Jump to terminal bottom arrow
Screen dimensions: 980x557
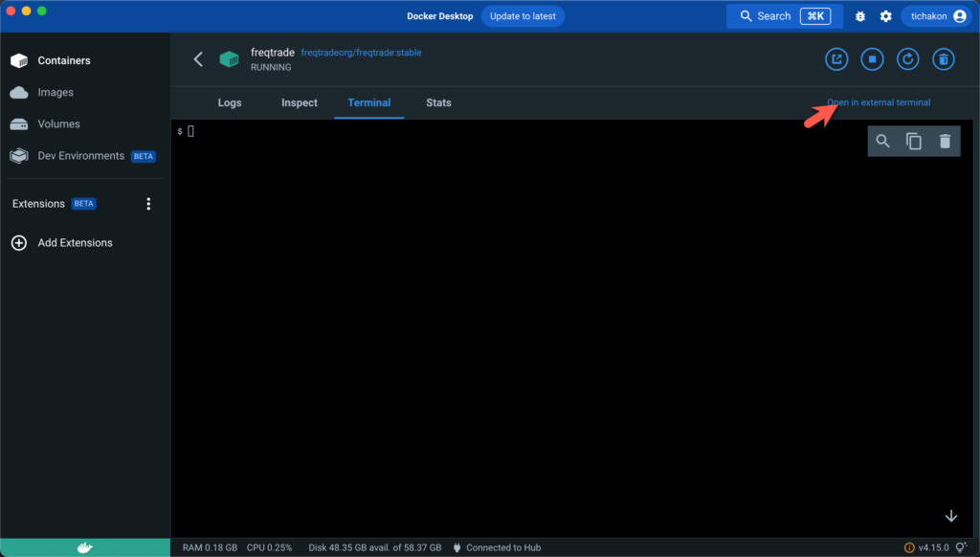(x=951, y=516)
